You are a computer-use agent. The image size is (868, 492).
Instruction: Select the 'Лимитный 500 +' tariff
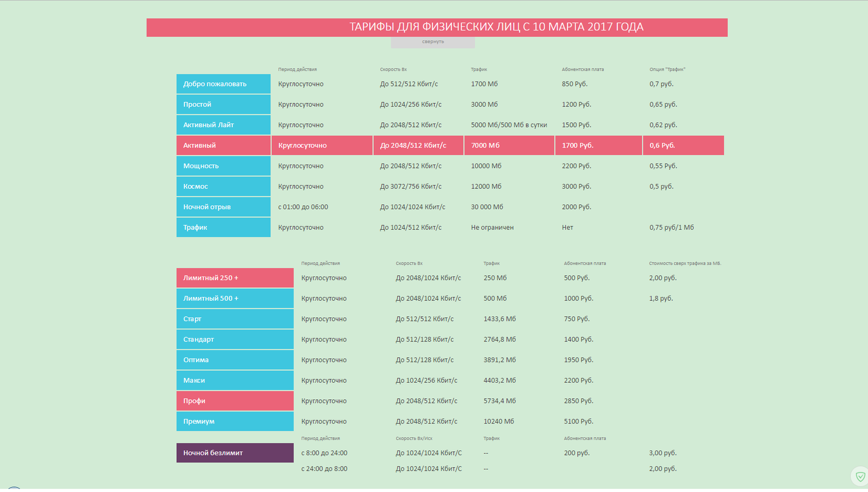coord(235,298)
